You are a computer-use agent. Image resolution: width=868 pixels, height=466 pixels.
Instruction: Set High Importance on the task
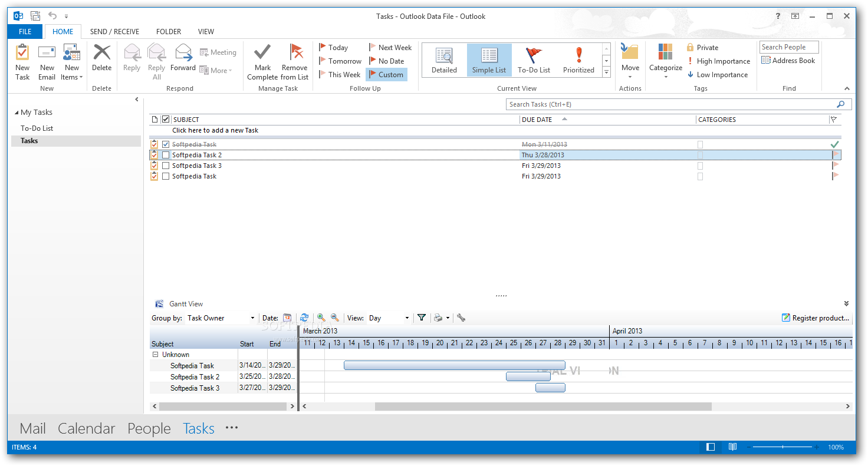click(718, 61)
